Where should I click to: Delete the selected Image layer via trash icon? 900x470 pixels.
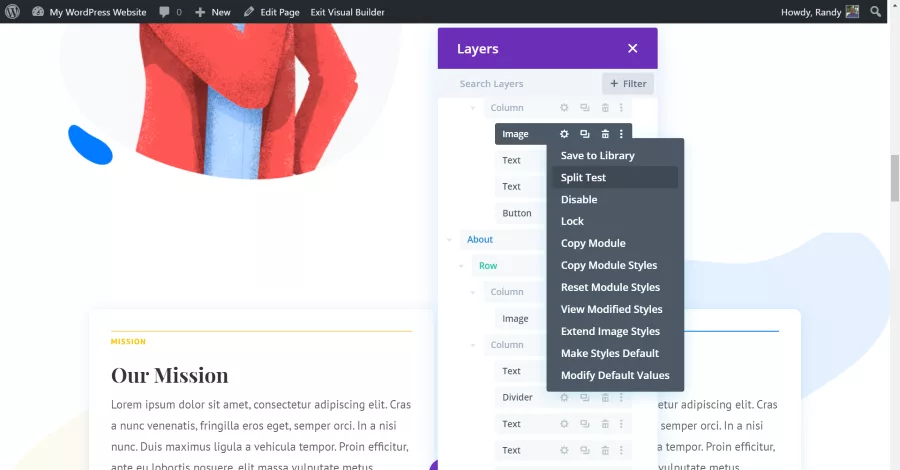coord(605,134)
